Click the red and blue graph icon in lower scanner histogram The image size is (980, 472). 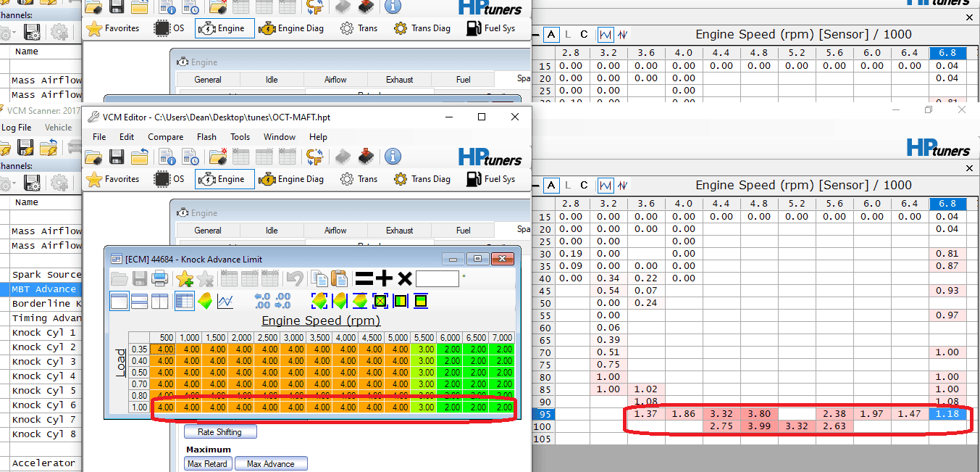point(623,186)
